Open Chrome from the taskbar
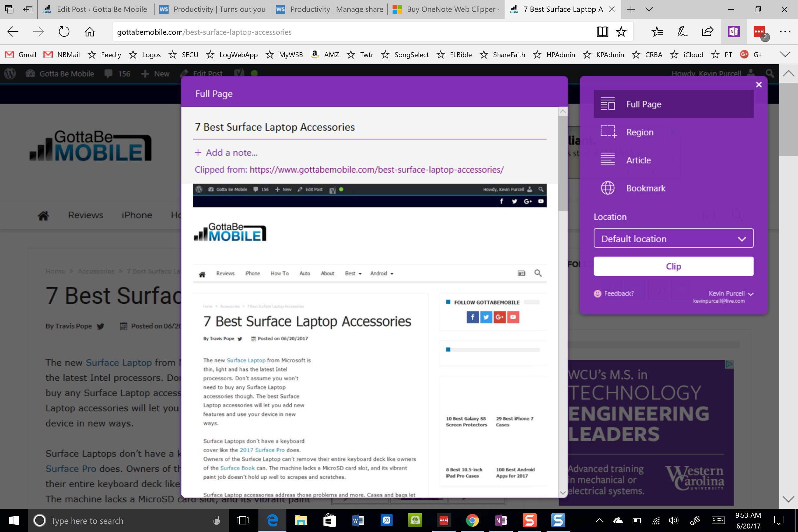798x532 pixels. pos(472,520)
